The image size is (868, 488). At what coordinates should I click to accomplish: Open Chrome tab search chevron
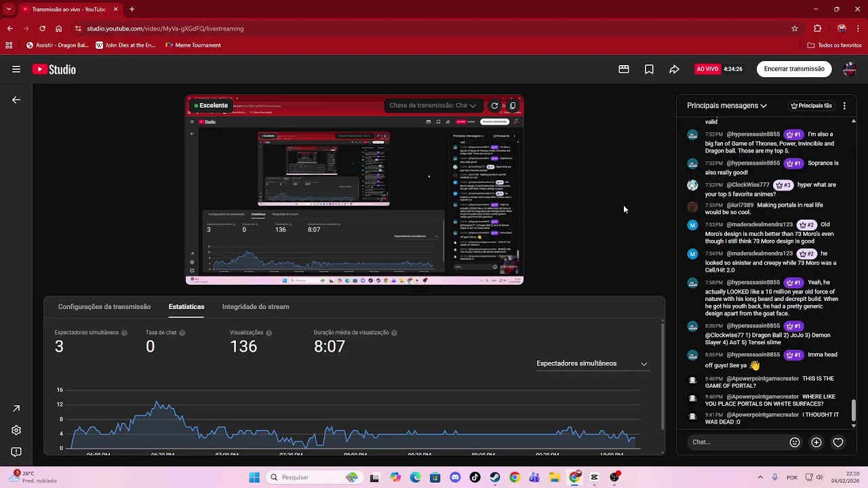pyautogui.click(x=9, y=9)
